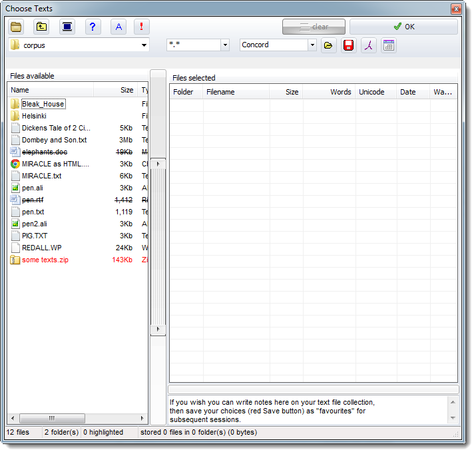Image resolution: width=476 pixels, height=454 pixels.
Task: Expand the corpus folder dropdown
Action: (144, 45)
